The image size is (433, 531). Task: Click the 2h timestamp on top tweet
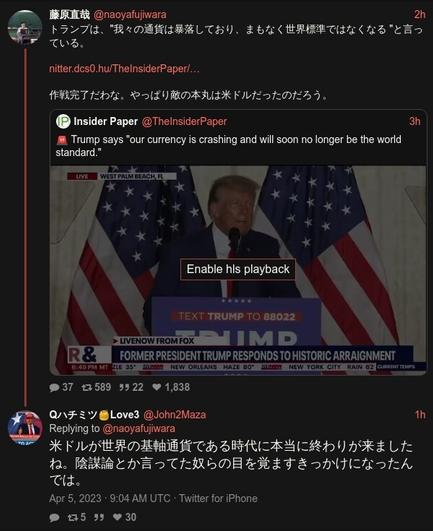pyautogui.click(x=420, y=14)
